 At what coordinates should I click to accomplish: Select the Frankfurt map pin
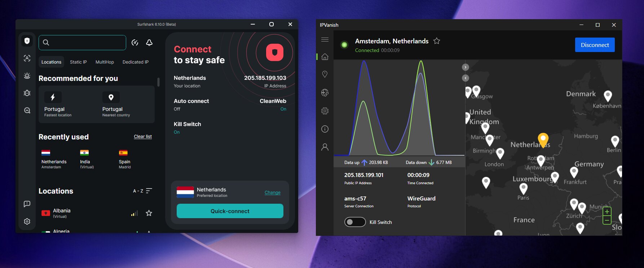point(574,172)
